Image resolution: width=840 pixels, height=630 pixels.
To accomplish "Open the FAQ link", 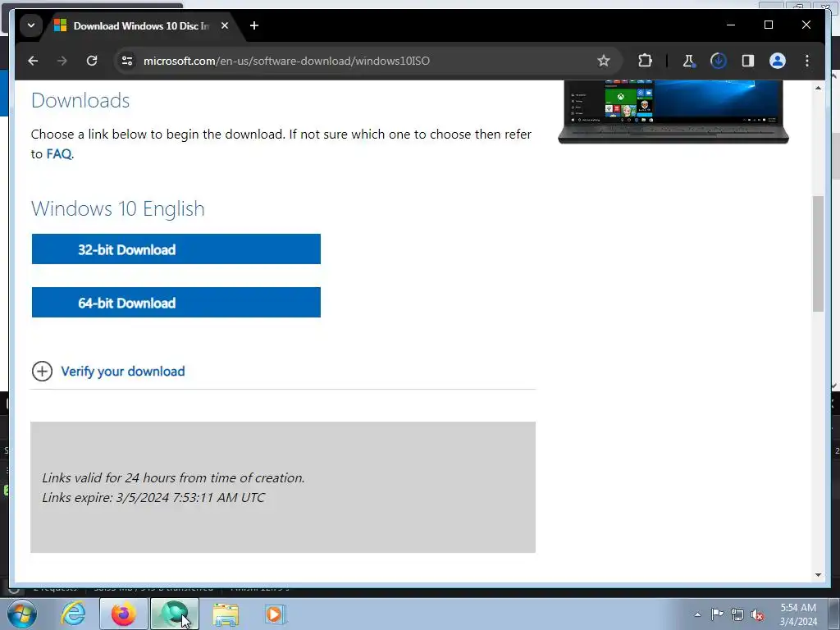I will click(x=59, y=153).
